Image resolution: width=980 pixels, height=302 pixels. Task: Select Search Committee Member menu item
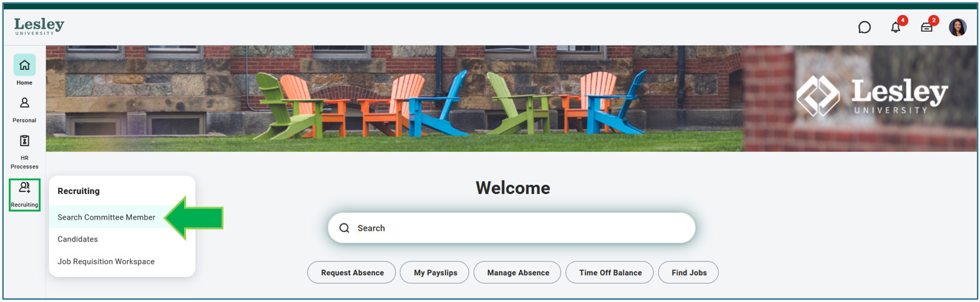pos(107,217)
